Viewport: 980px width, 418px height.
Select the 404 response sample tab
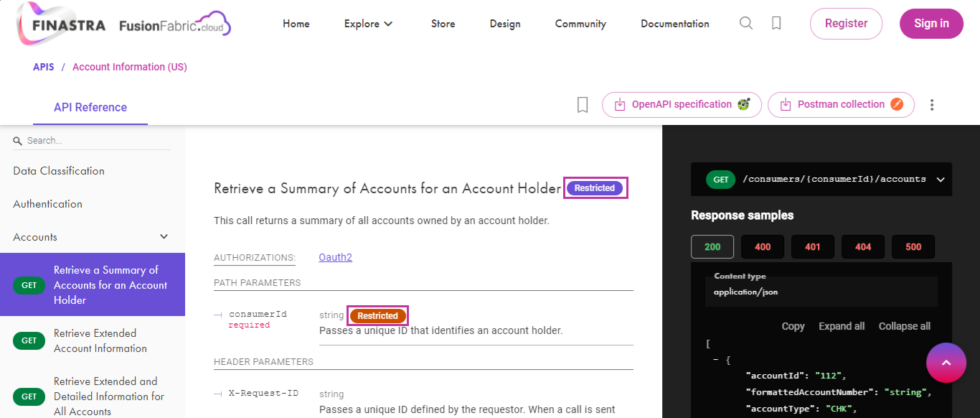pyautogui.click(x=863, y=246)
